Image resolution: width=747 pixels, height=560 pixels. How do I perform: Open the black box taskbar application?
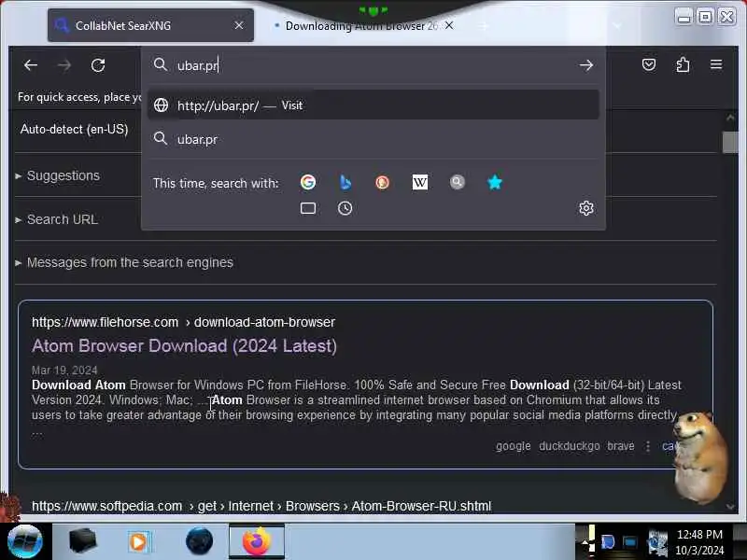click(x=82, y=541)
